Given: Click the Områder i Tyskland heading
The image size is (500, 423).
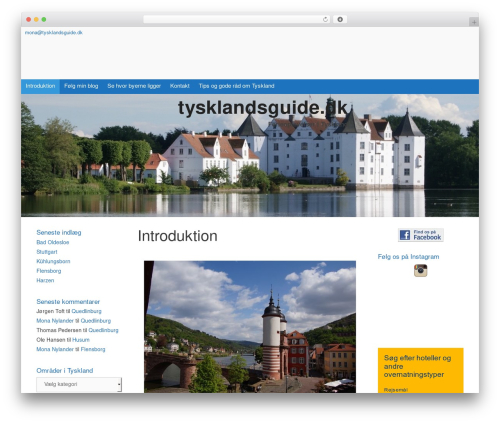Looking at the screenshot, I should 65,371.
